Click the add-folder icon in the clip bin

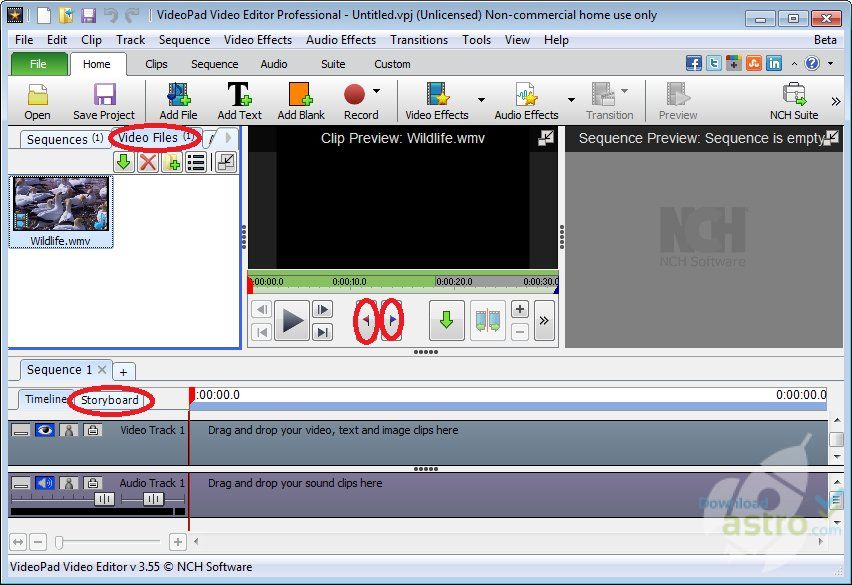click(172, 162)
